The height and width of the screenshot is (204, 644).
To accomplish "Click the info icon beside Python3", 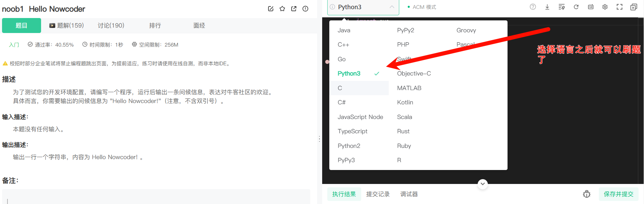I will coord(332,7).
